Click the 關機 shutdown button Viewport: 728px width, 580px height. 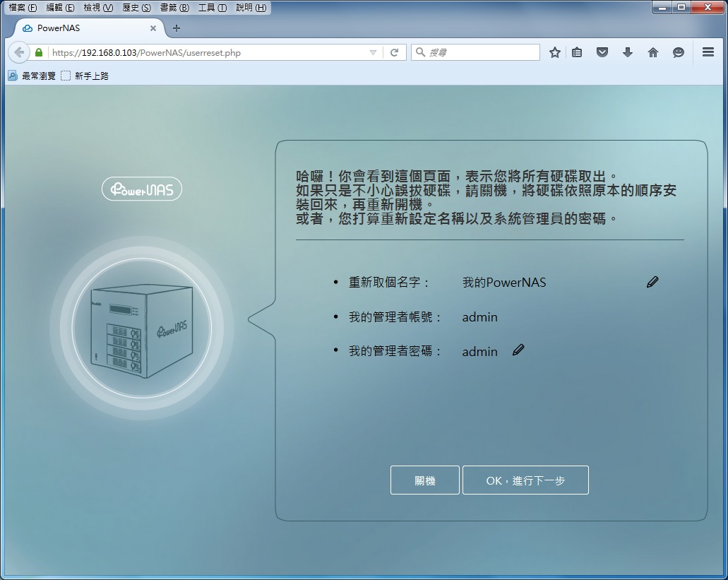tap(425, 480)
